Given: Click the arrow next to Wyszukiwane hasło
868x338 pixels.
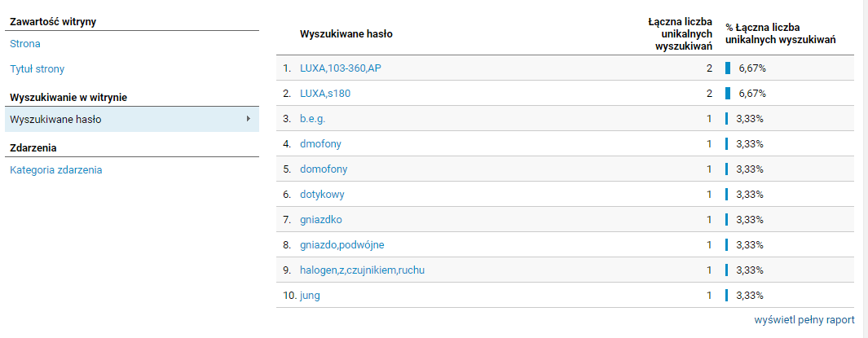Looking at the screenshot, I should click(x=249, y=118).
